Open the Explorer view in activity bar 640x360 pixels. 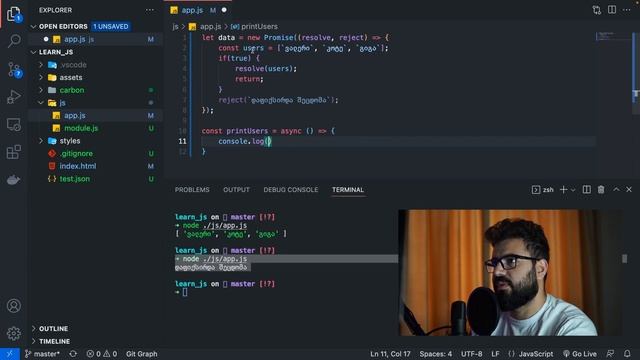point(14,14)
